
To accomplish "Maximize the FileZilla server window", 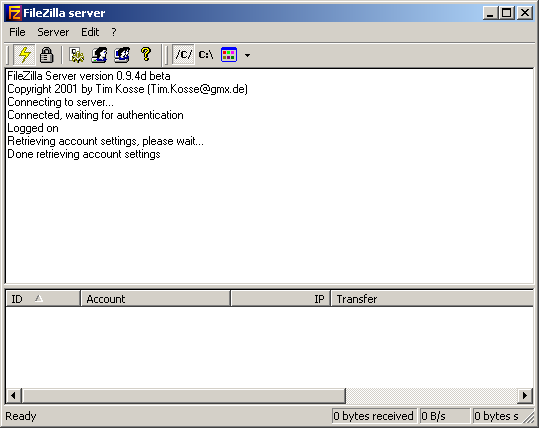I will click(507, 13).
